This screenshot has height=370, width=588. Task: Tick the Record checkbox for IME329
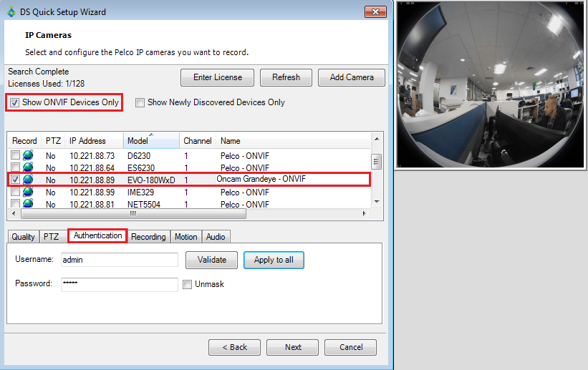coord(15,192)
